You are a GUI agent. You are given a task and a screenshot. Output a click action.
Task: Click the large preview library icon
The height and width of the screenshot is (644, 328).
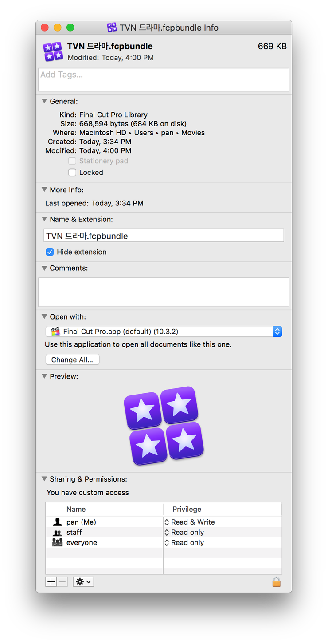point(164,426)
